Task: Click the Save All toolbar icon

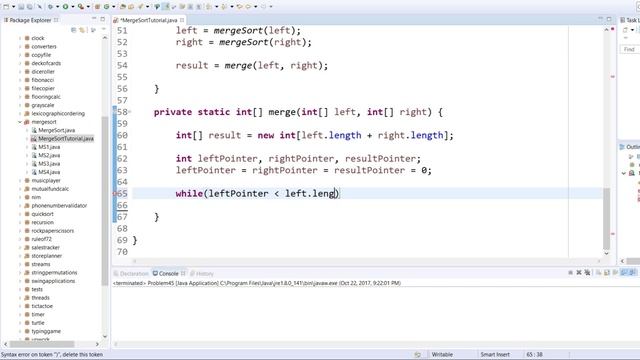Action: click(x=29, y=7)
